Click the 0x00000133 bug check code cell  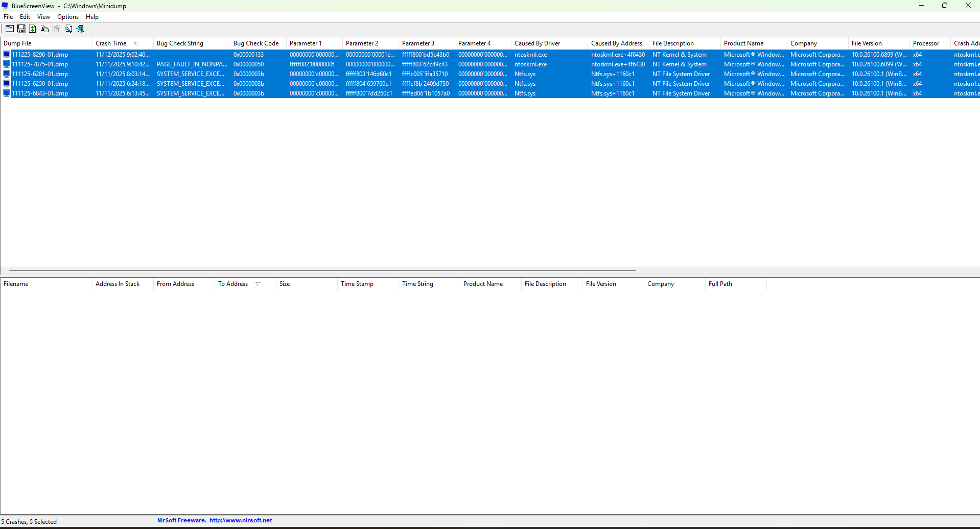(x=249, y=55)
